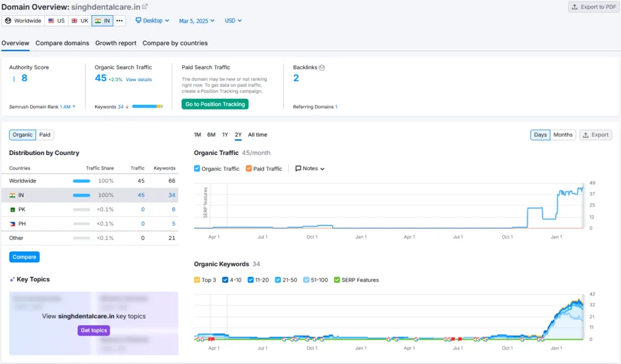Select the 2Y time range
Image resolution: width=621 pixels, height=364 pixels.
pyautogui.click(x=238, y=135)
